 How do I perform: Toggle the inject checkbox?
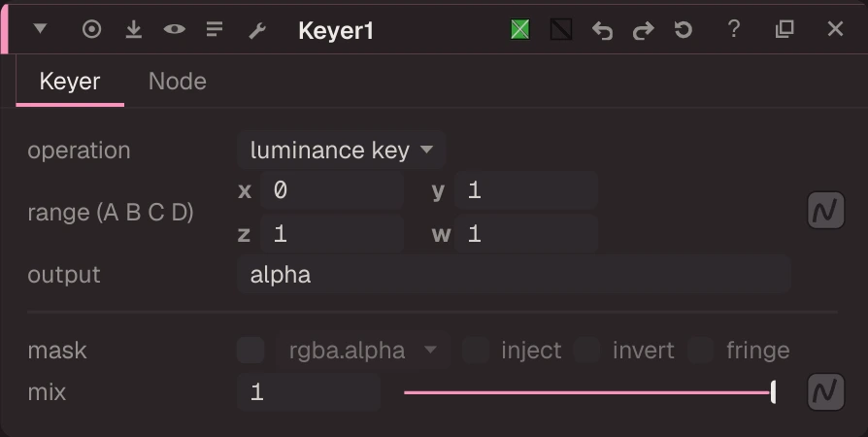coord(476,350)
